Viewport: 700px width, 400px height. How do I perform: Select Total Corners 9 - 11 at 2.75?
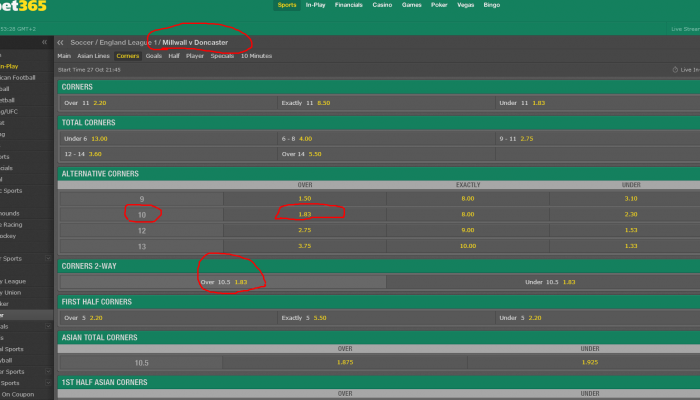598,138
